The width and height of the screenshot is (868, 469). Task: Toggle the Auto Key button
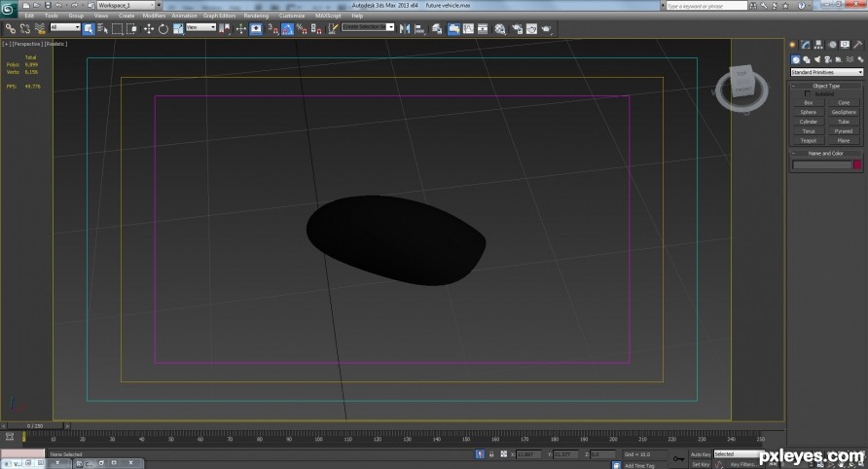(701, 454)
